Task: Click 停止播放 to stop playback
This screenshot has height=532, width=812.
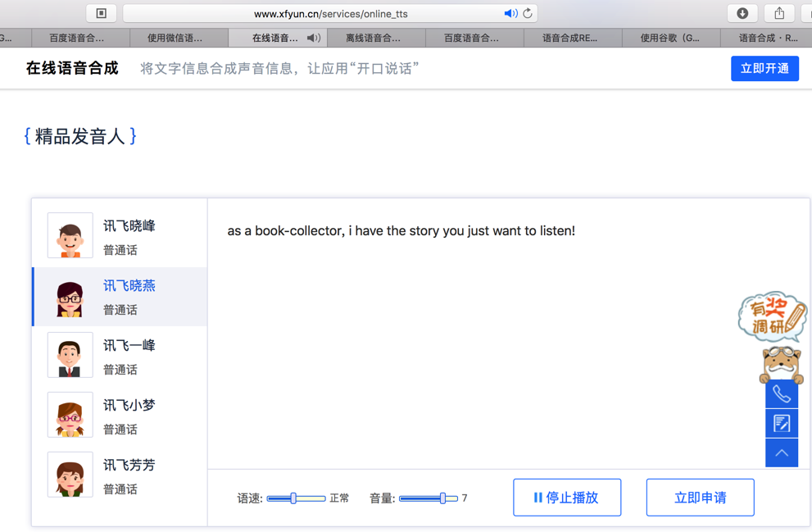Action: 567,498
